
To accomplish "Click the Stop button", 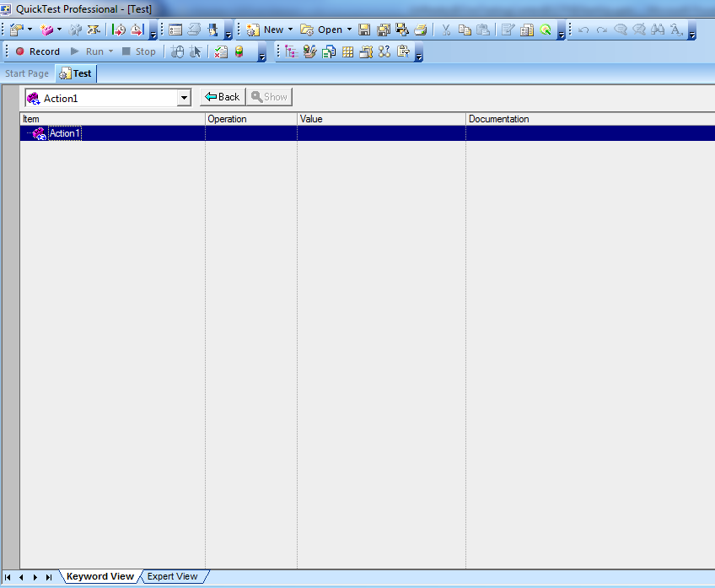I will click(x=139, y=51).
